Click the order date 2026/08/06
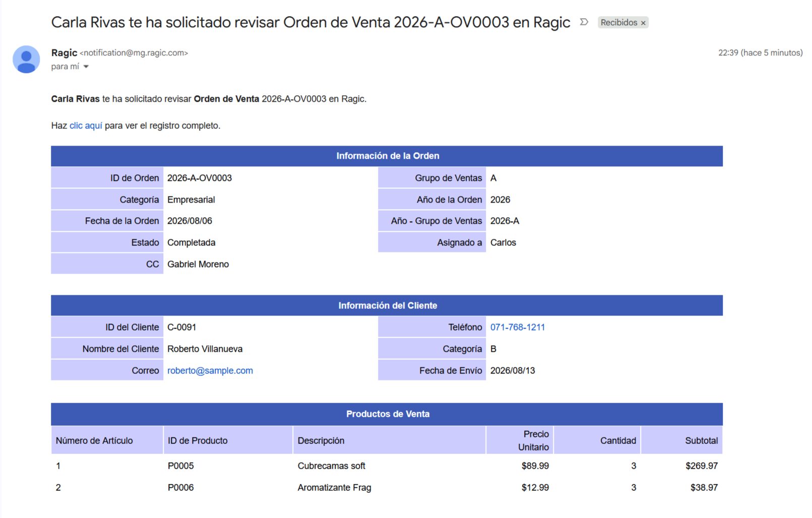812x518 pixels. [190, 221]
